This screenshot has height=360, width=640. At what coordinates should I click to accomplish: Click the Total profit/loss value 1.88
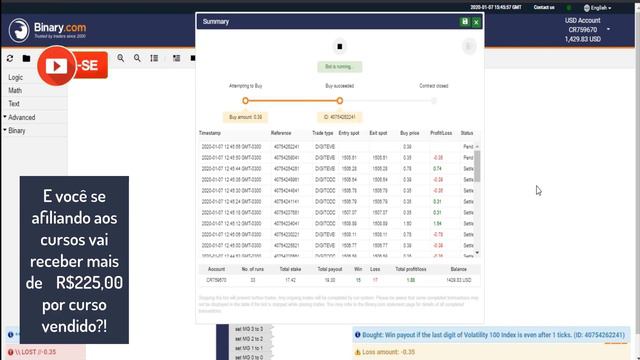[x=411, y=280]
